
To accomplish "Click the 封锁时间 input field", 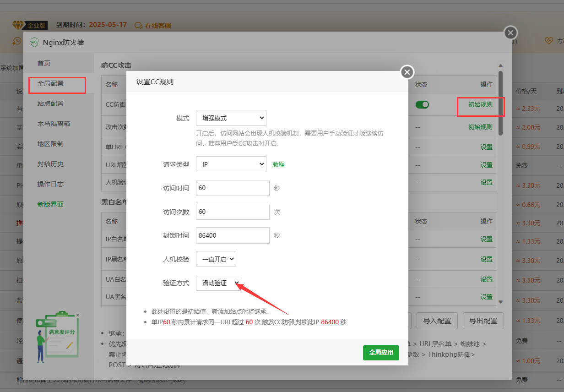I will pyautogui.click(x=233, y=235).
